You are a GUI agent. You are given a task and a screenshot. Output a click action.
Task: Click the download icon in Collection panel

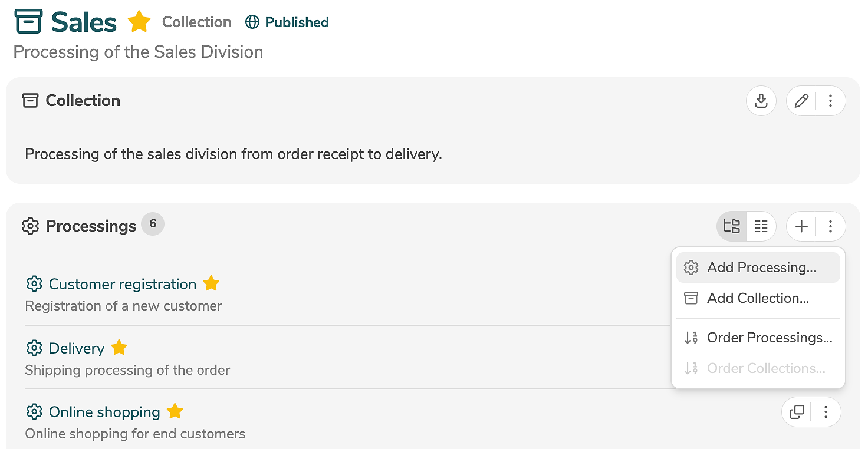(761, 101)
